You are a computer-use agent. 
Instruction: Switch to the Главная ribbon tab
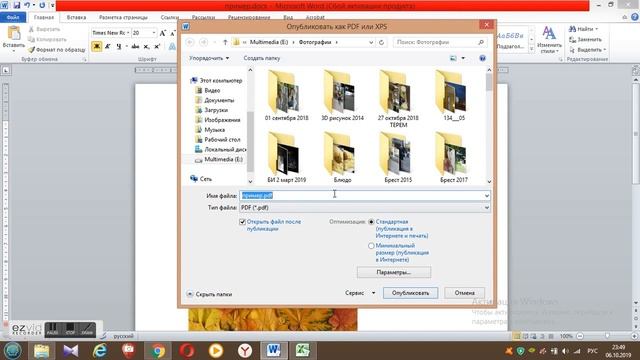pos(44,17)
